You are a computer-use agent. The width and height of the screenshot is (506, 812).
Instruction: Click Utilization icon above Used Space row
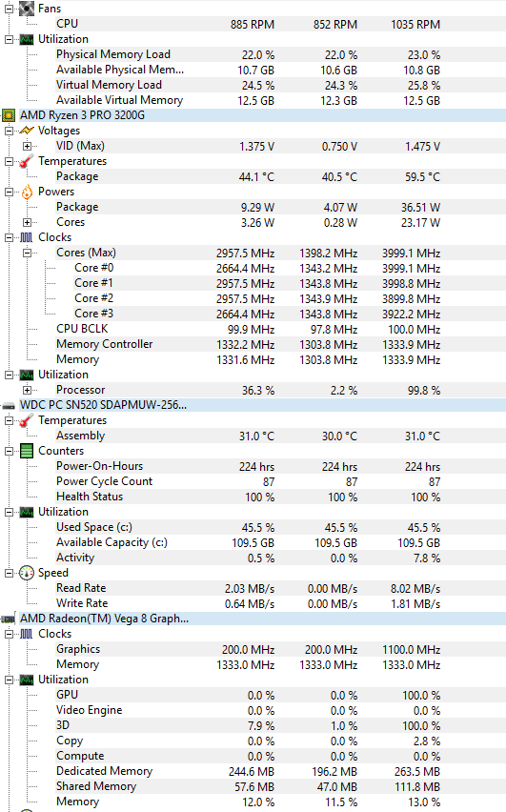[27, 512]
